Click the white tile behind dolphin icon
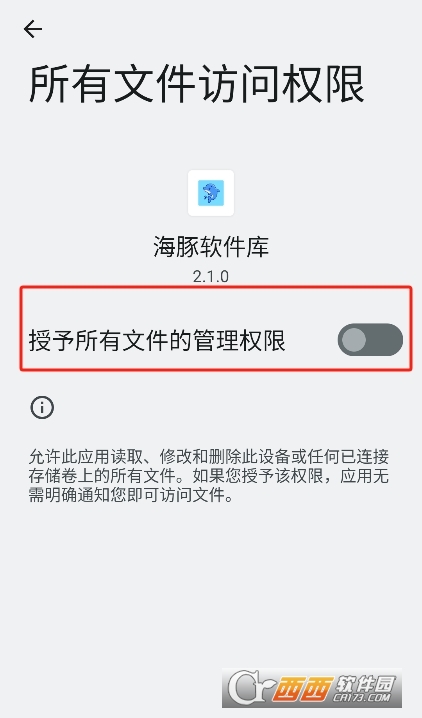Viewport: 422px width, 718px height. 211,193
